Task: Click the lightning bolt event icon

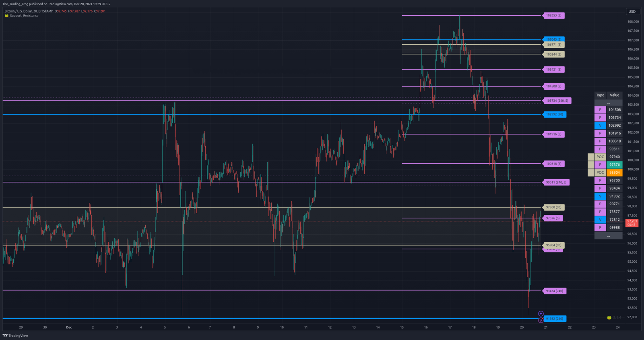Action: point(541,320)
